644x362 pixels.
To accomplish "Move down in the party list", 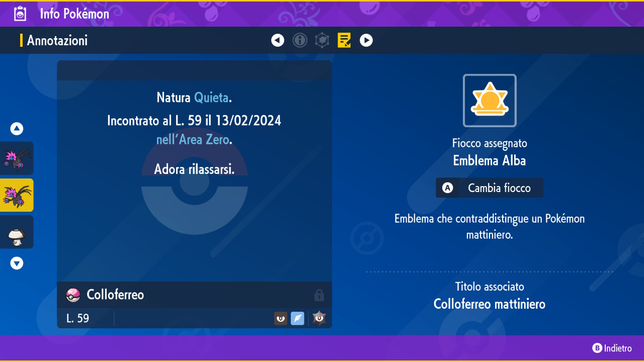I will click(x=17, y=263).
